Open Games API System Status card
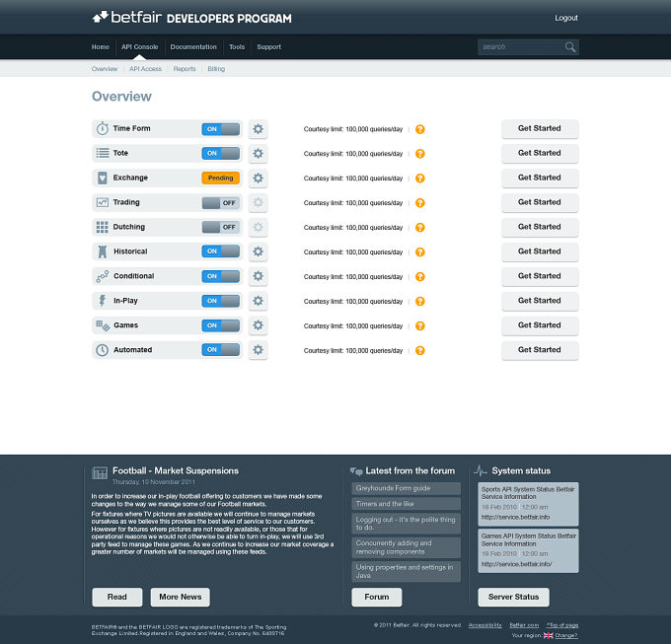Screen dimensions: 671x644 tap(528, 550)
